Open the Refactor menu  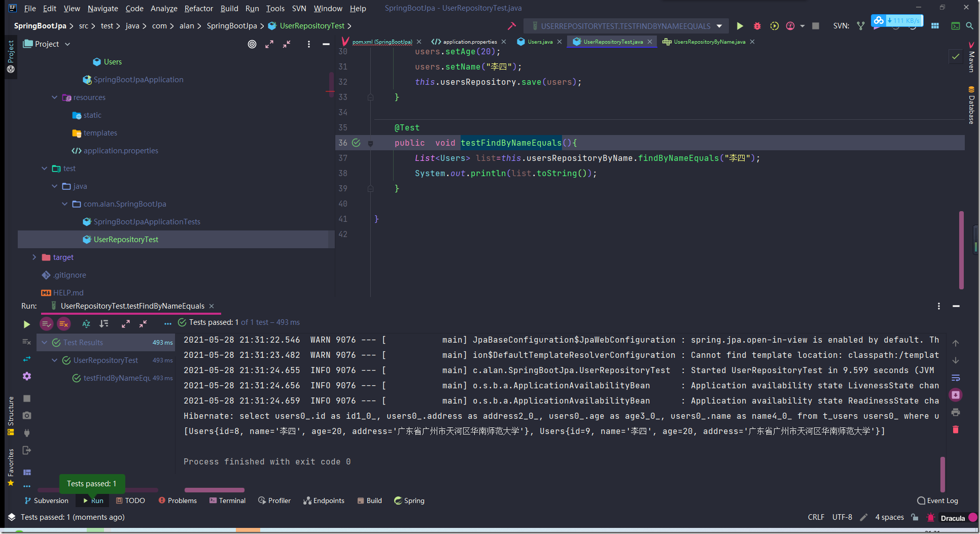tap(198, 8)
